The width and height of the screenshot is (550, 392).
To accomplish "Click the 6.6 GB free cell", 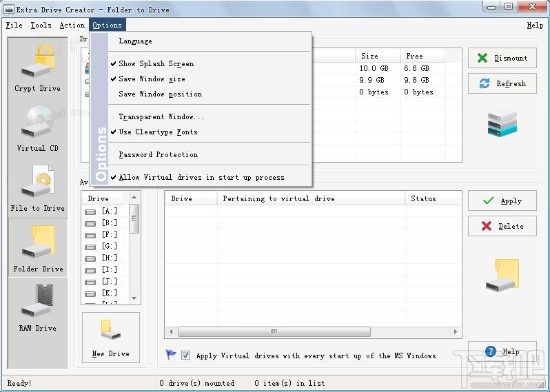I will click(x=416, y=68).
